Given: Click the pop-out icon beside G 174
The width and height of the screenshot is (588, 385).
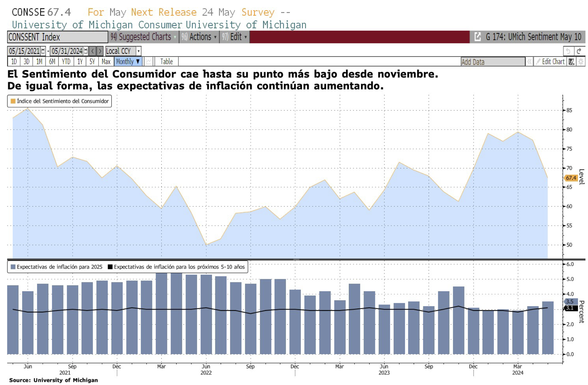Looking at the screenshot, I should (x=477, y=37).
